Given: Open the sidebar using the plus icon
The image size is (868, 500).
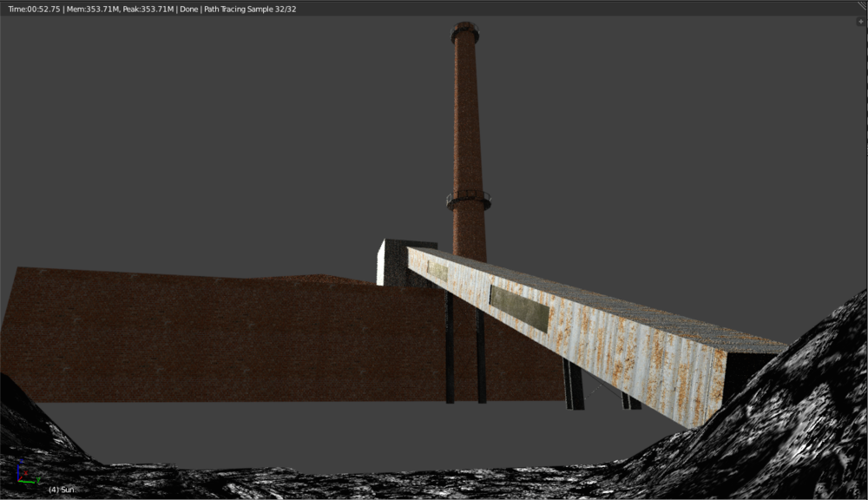Looking at the screenshot, I should 861,21.
